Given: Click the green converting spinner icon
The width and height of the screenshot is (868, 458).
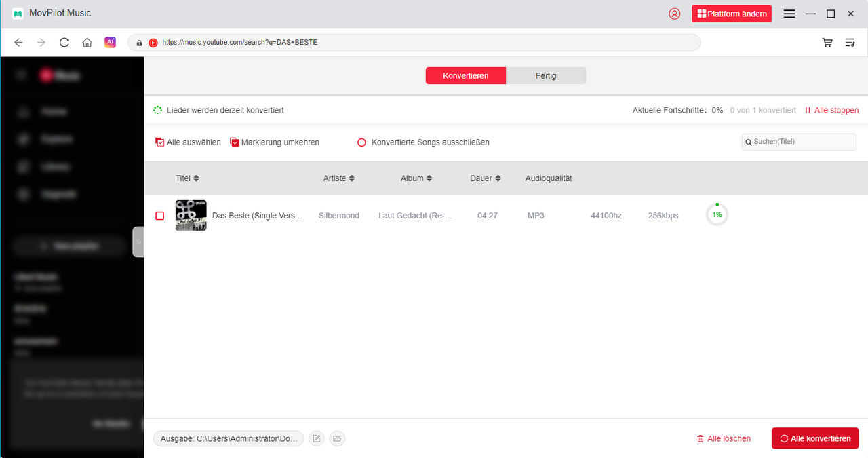Looking at the screenshot, I should pyautogui.click(x=158, y=110).
